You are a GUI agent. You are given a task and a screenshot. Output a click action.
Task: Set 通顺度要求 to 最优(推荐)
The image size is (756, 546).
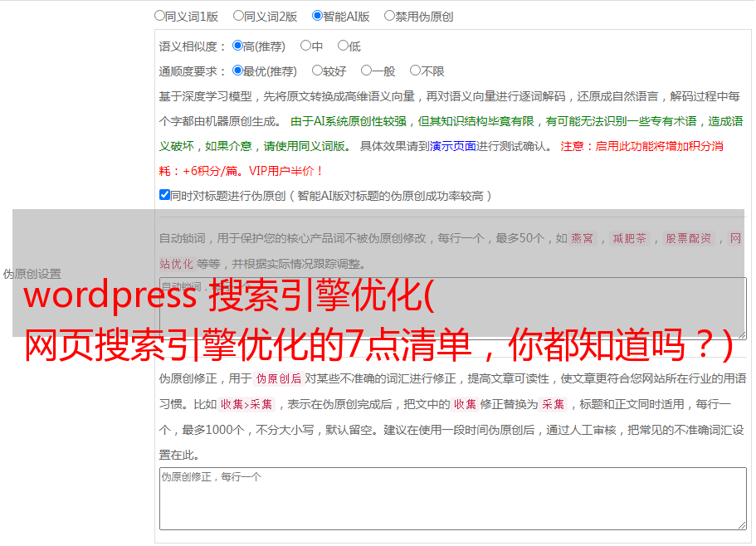click(237, 71)
